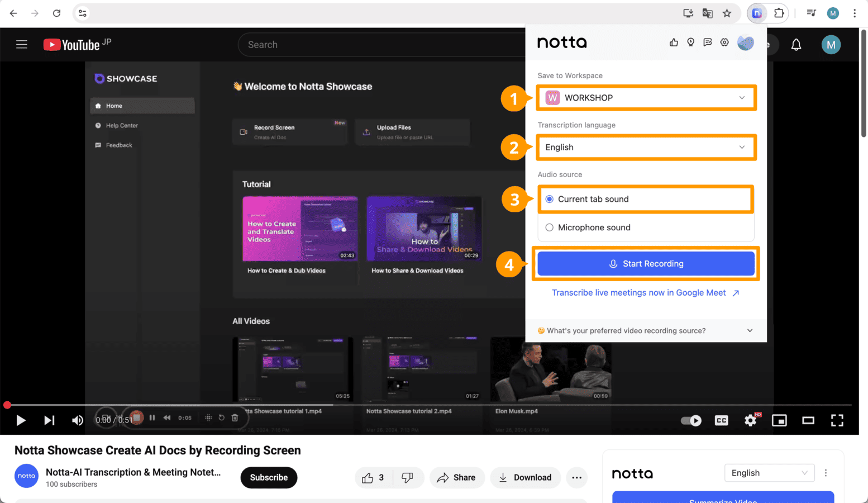Play the video
Image resolution: width=868 pixels, height=503 pixels.
[x=21, y=420]
